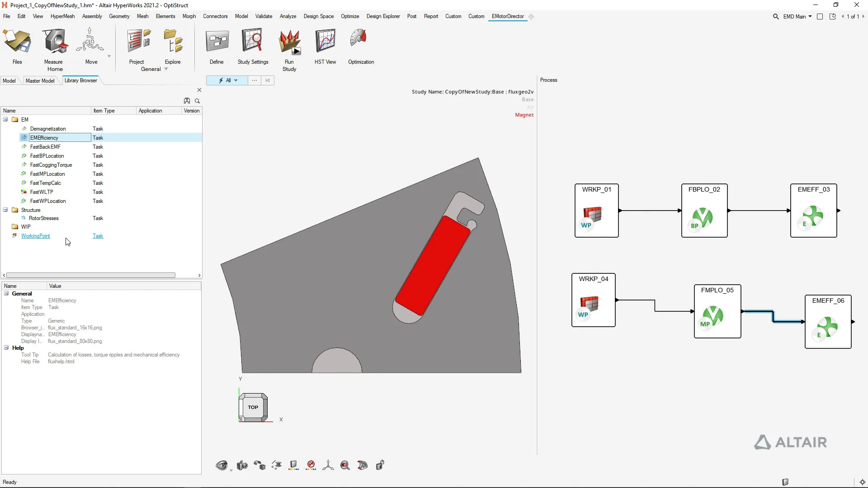This screenshot has width=868, height=488.
Task: Click the shaded cube color-mode icon
Action: 294,465
